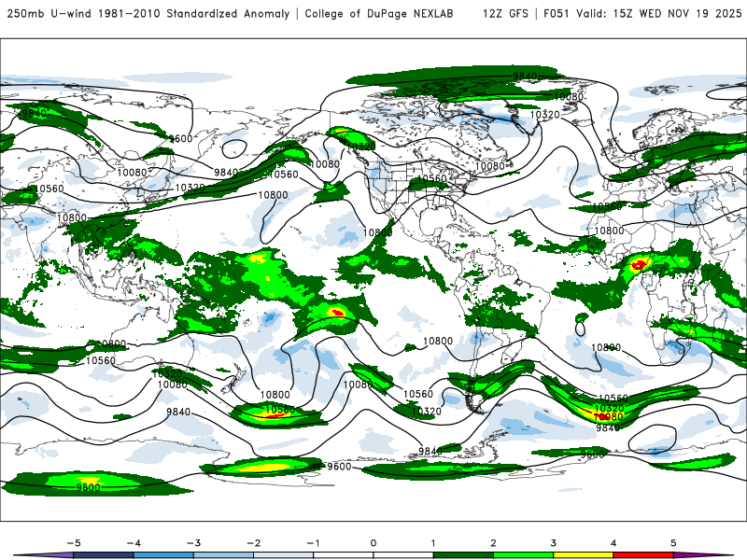
Task: Select the blue -4 to -3 colorbar segment
Action: click(162, 555)
